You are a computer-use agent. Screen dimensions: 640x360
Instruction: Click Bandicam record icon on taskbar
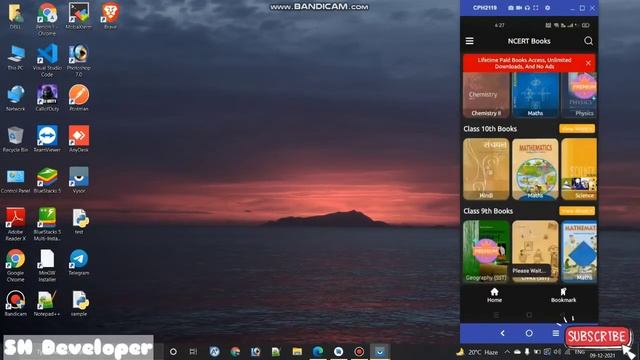pos(359,351)
